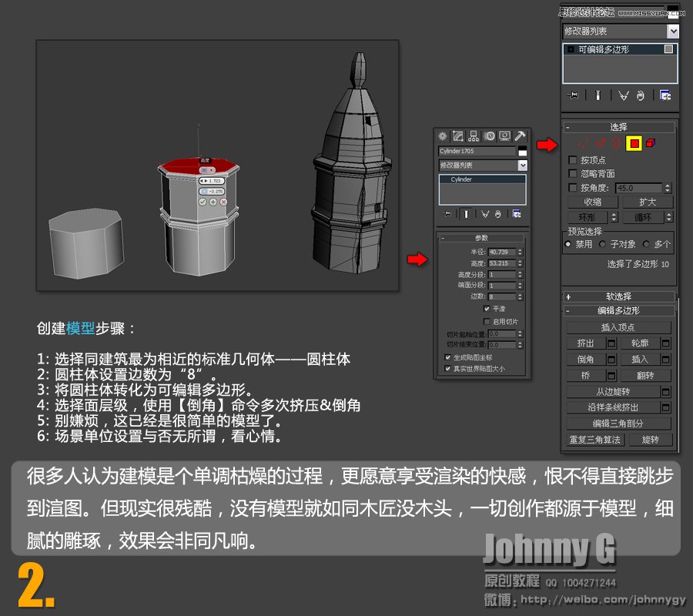Select the Element sub-object mode icon
Viewport: 693px width, 616px height.
(651, 143)
